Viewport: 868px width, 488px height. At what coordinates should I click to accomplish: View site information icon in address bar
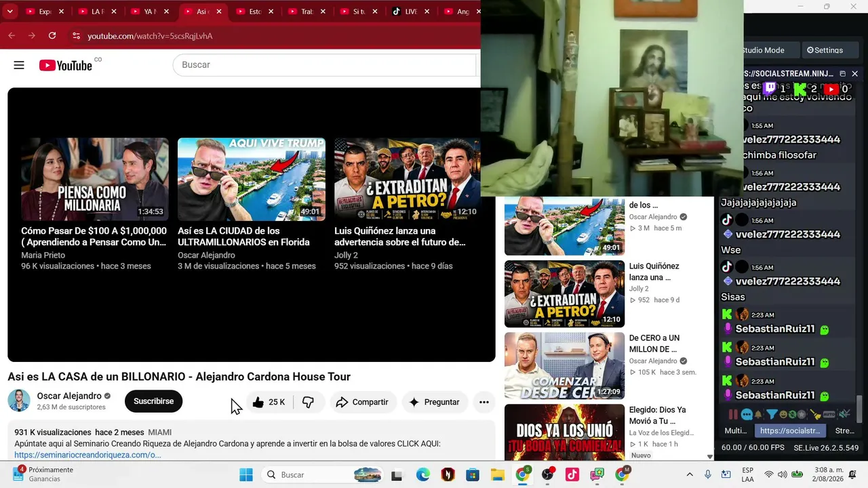75,36
